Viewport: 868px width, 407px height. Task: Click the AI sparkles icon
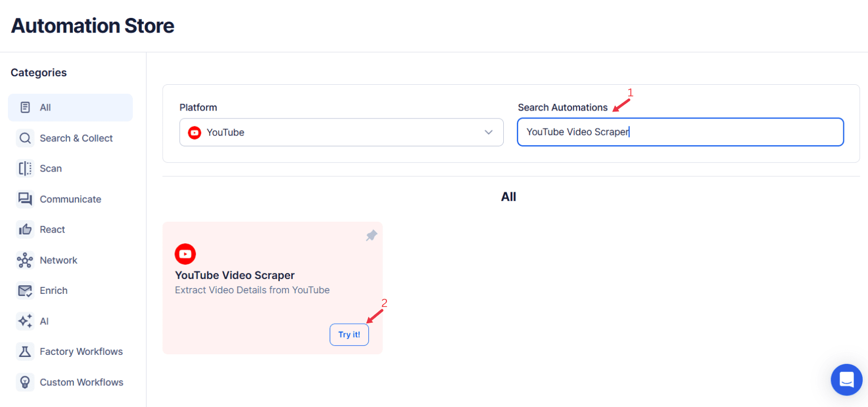tap(25, 321)
